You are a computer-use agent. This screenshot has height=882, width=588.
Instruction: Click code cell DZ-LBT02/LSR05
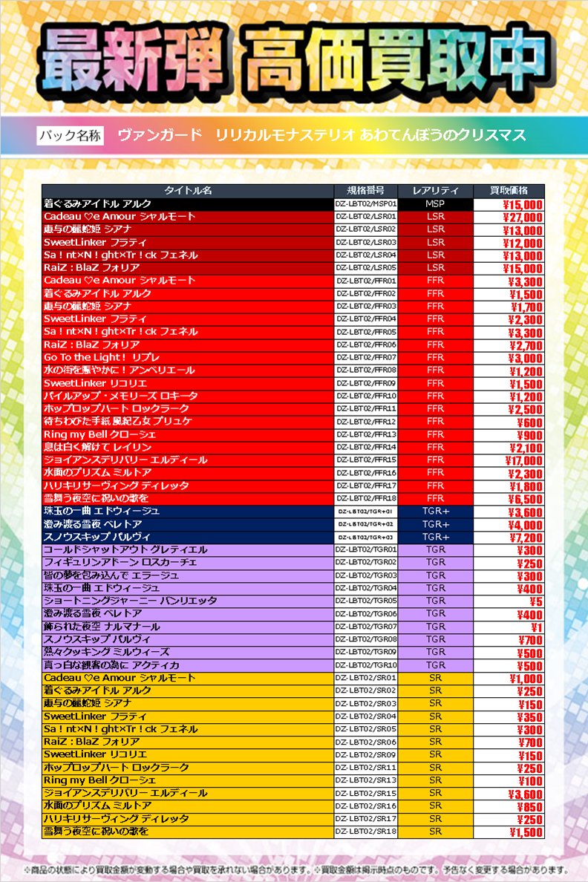[x=366, y=268]
